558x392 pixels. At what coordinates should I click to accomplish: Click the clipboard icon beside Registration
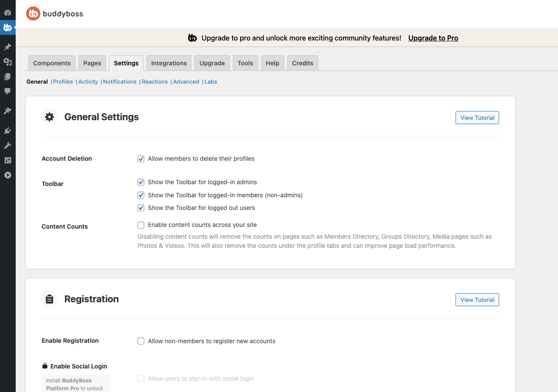[50, 299]
